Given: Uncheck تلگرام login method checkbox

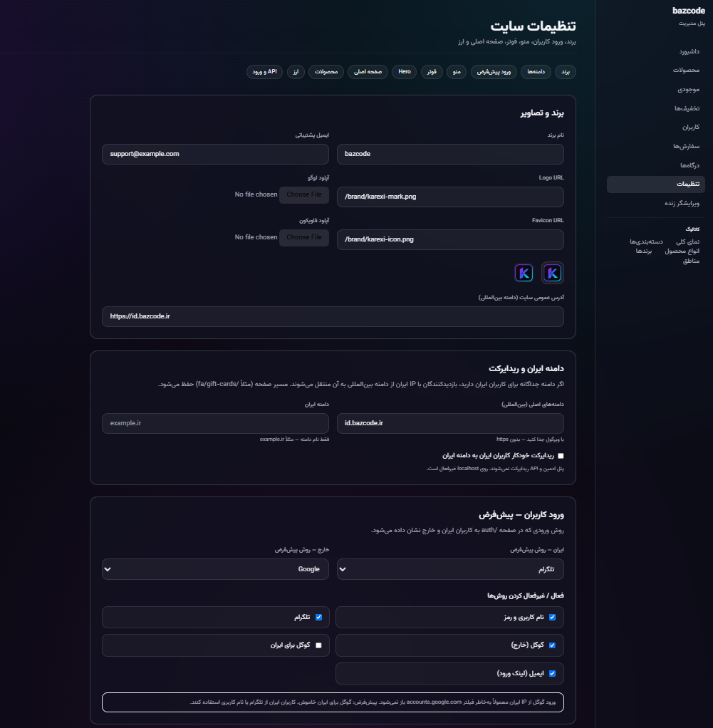Looking at the screenshot, I should pyautogui.click(x=318, y=618).
